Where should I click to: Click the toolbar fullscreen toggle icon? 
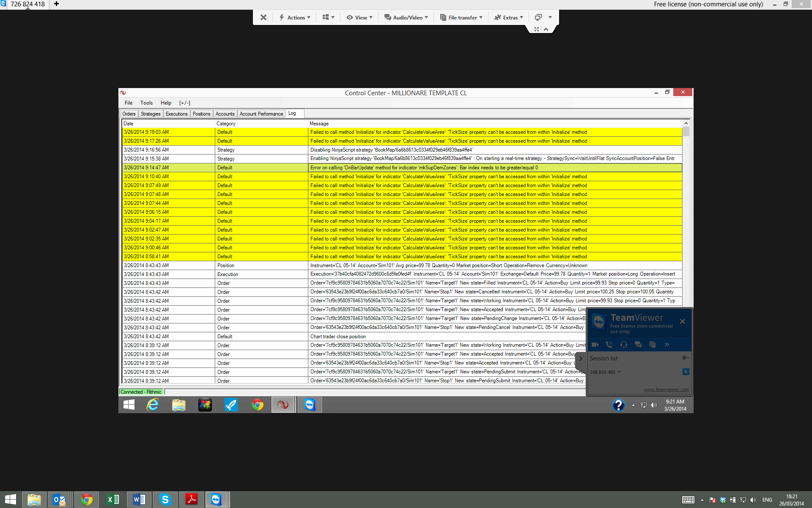pos(536,29)
